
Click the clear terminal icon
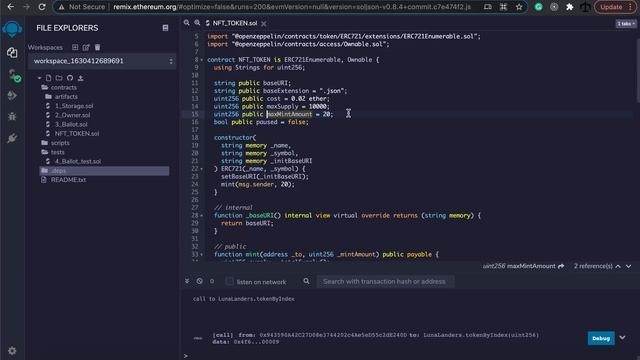pos(199,281)
